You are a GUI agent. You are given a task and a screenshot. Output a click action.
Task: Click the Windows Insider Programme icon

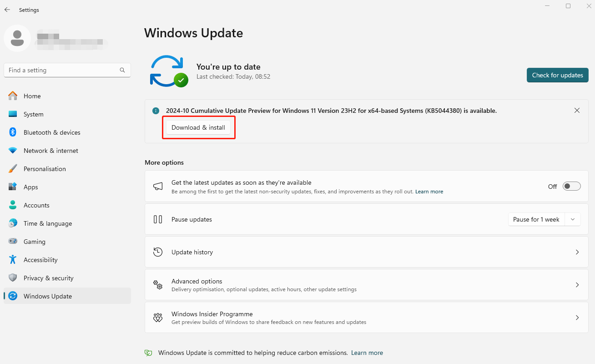158,318
